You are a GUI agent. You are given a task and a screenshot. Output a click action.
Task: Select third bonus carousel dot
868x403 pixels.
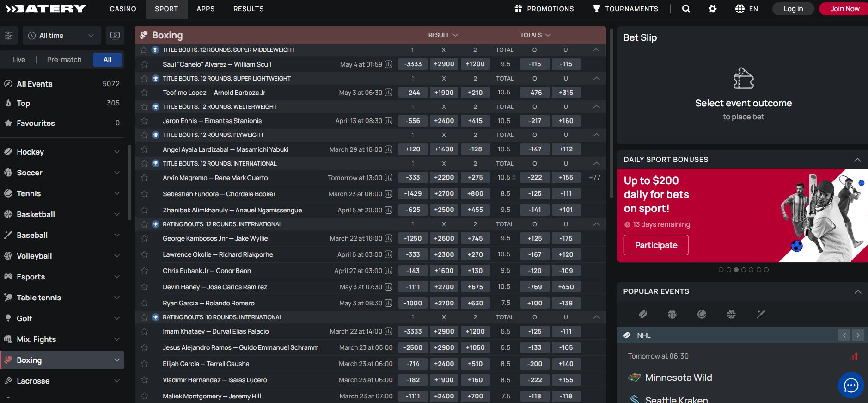[736, 270]
